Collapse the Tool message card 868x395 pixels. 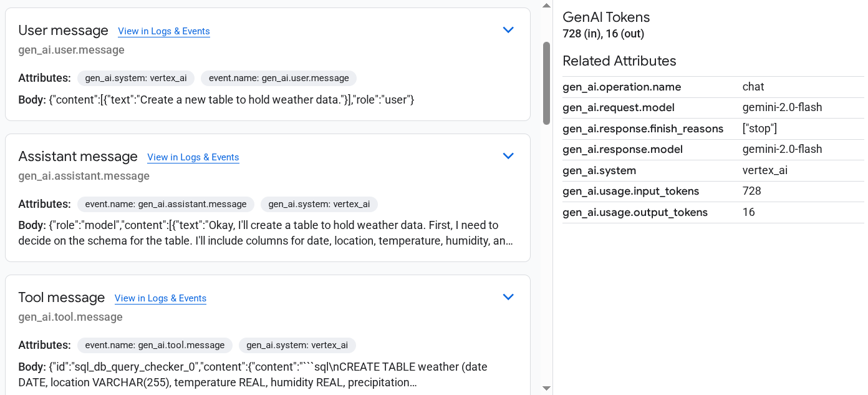point(508,296)
